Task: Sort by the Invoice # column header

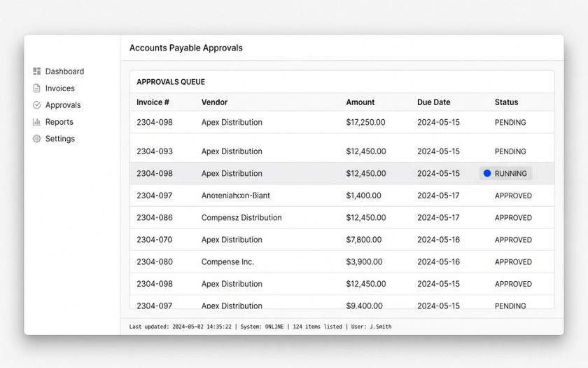Action: (x=153, y=102)
